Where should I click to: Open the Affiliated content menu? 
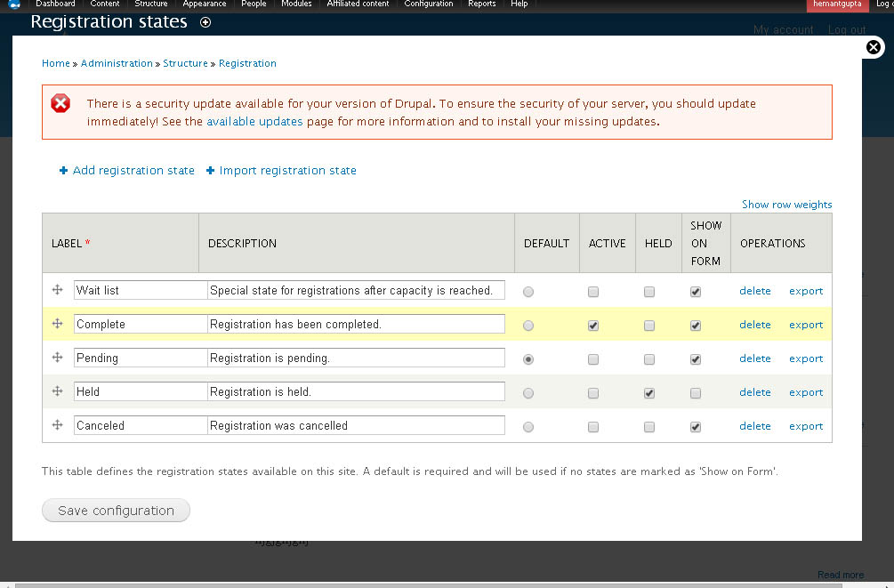click(x=358, y=4)
